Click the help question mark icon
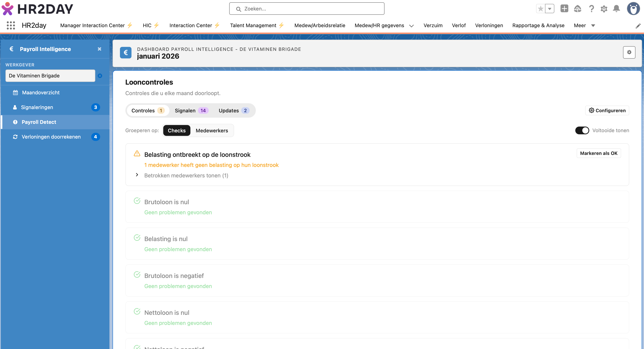This screenshot has height=349, width=644. tap(591, 9)
